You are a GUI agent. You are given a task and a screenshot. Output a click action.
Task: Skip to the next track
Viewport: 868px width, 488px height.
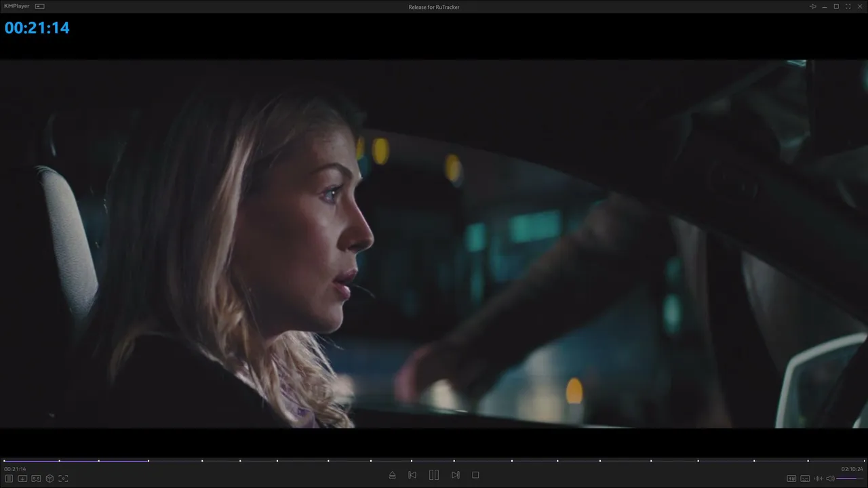456,475
